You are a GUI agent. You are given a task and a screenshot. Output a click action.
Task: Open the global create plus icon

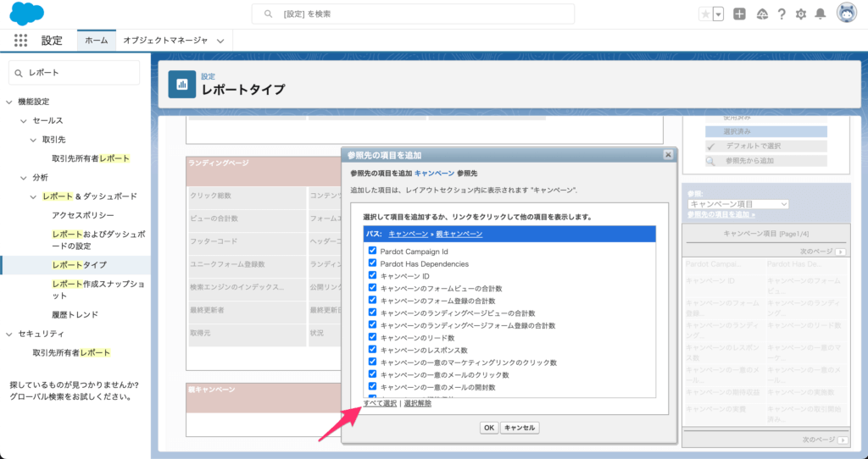coord(739,14)
